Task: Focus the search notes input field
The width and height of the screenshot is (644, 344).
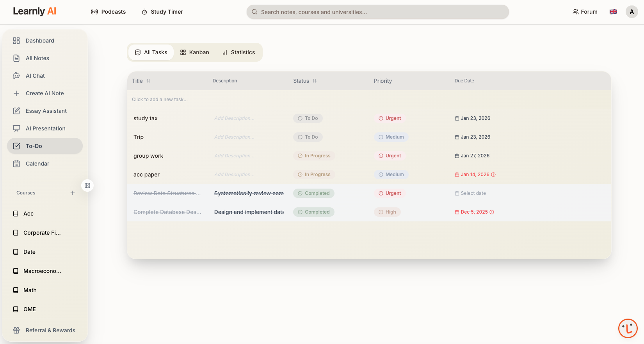Action: coord(377,12)
